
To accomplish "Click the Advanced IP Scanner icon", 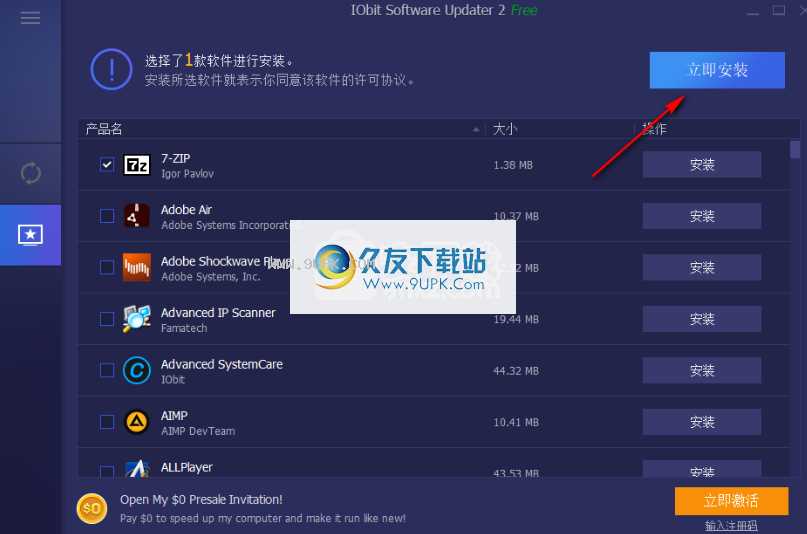I will tap(137, 318).
